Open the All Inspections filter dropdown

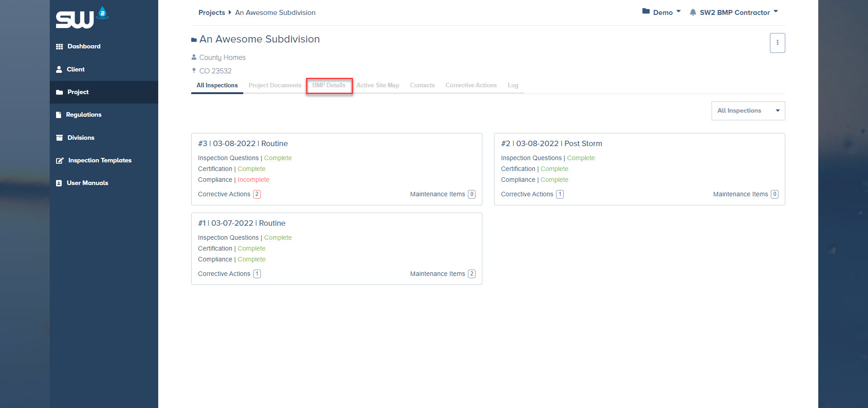748,111
